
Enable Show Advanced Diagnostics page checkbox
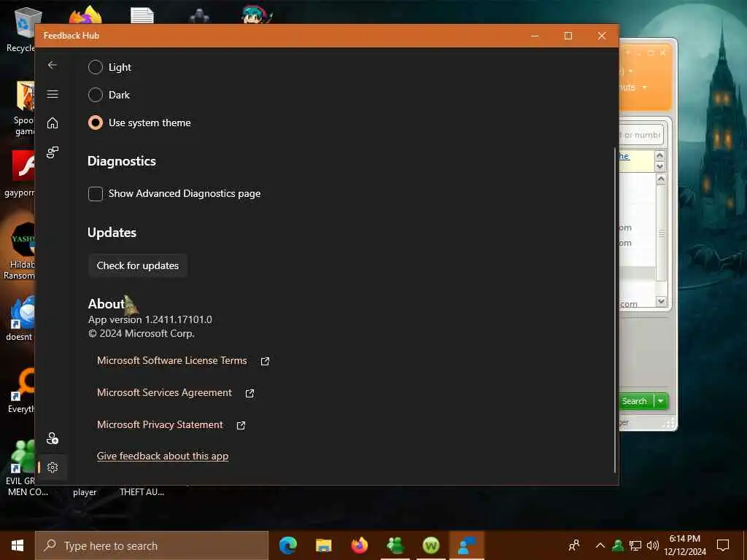pos(96,193)
